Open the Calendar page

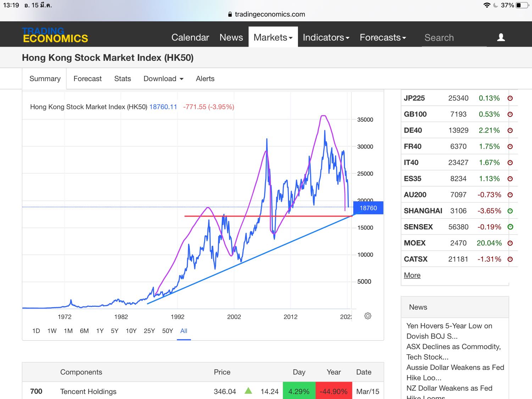pyautogui.click(x=190, y=37)
